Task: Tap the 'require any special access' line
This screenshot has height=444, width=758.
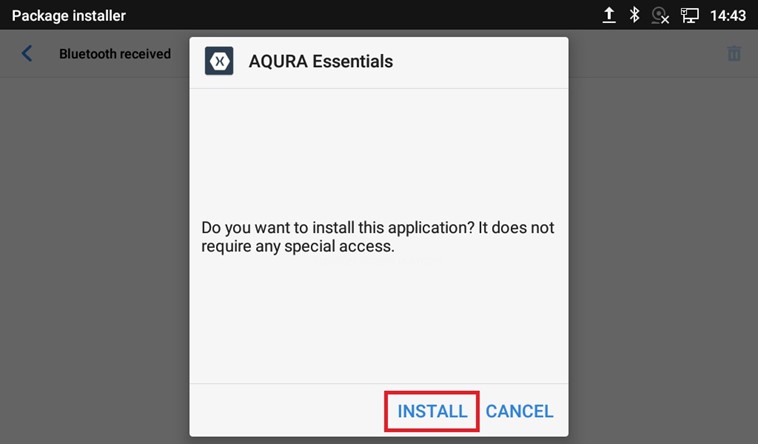Action: [x=298, y=246]
